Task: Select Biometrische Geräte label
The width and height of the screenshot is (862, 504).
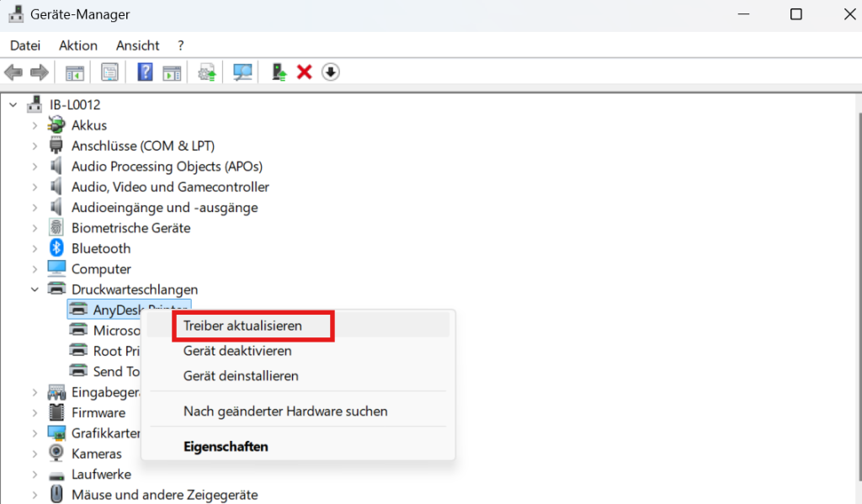Action: pos(130,227)
